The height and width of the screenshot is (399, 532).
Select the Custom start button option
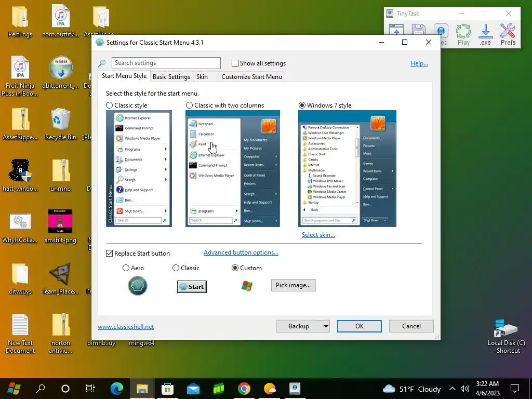235,268
